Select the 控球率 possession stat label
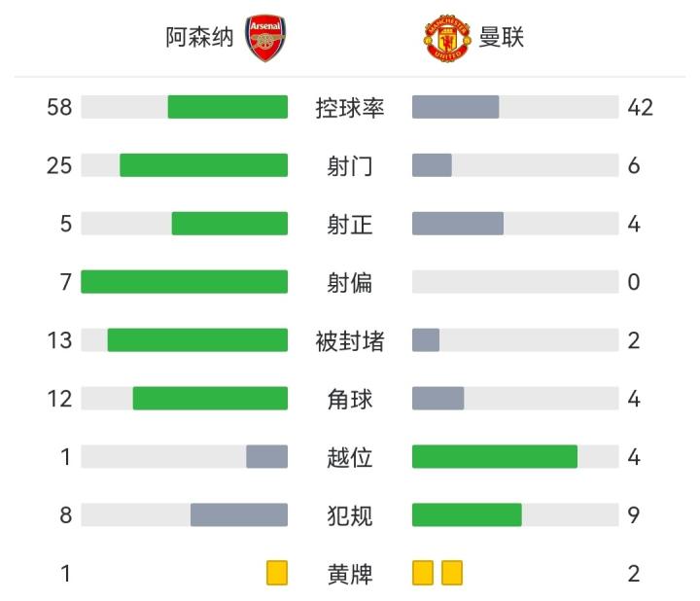This screenshot has width=700, height=601. [x=350, y=108]
